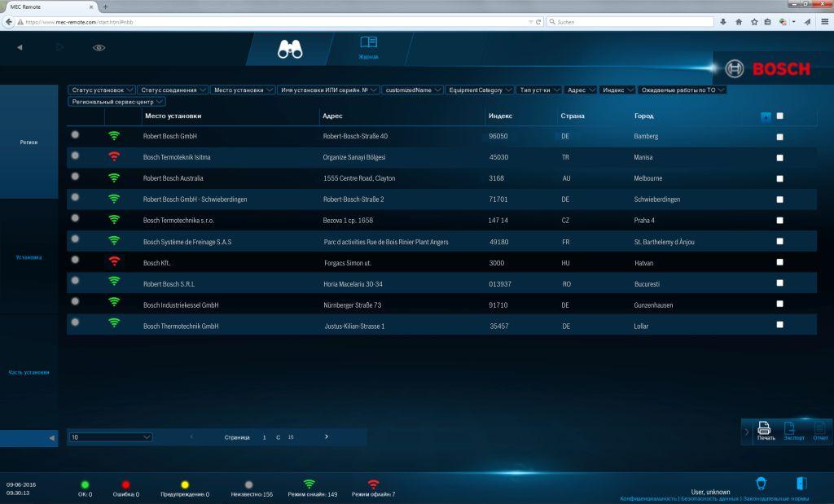Open the Безопасность данных link
This screenshot has height=504, width=834.
(709, 498)
